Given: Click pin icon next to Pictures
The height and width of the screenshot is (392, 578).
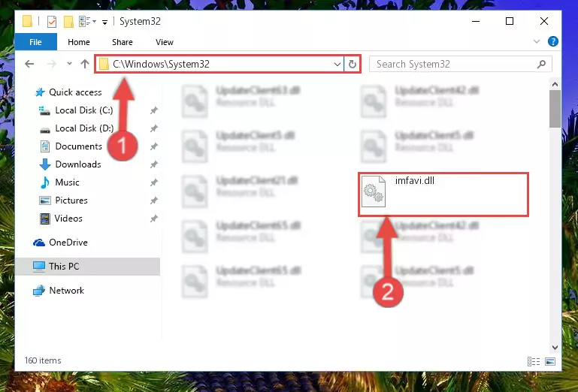Looking at the screenshot, I should (154, 201).
